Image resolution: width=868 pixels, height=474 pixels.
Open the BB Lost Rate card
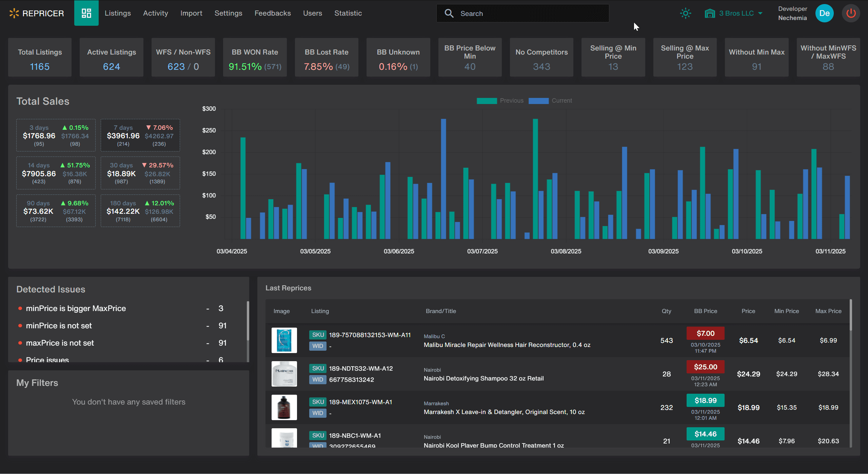pos(327,57)
